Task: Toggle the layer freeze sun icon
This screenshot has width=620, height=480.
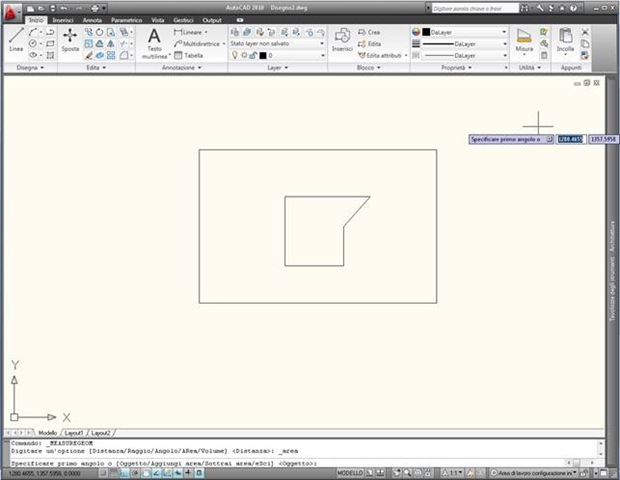Action: pyautogui.click(x=244, y=55)
